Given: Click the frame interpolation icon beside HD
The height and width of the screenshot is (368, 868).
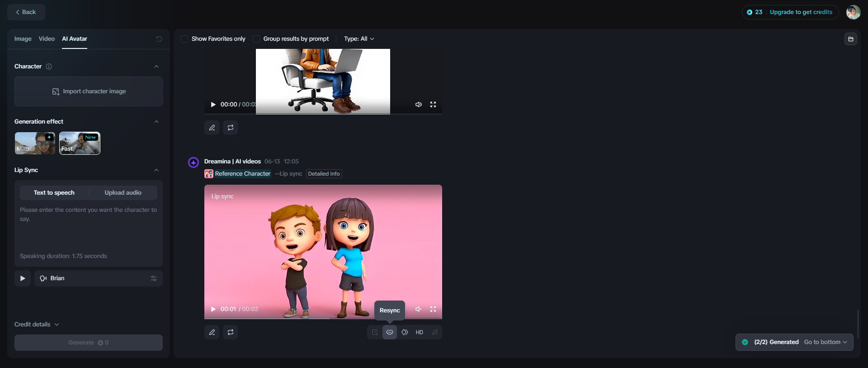Looking at the screenshot, I should point(405,332).
